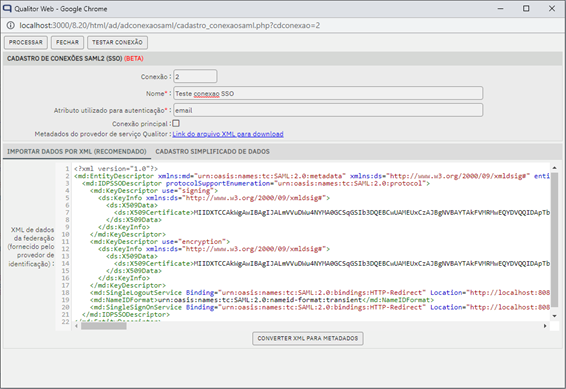Switch to the CADASTRO SIMPLIFICADO DE DADOS tab
This screenshot has width=566, height=389.
click(x=213, y=152)
